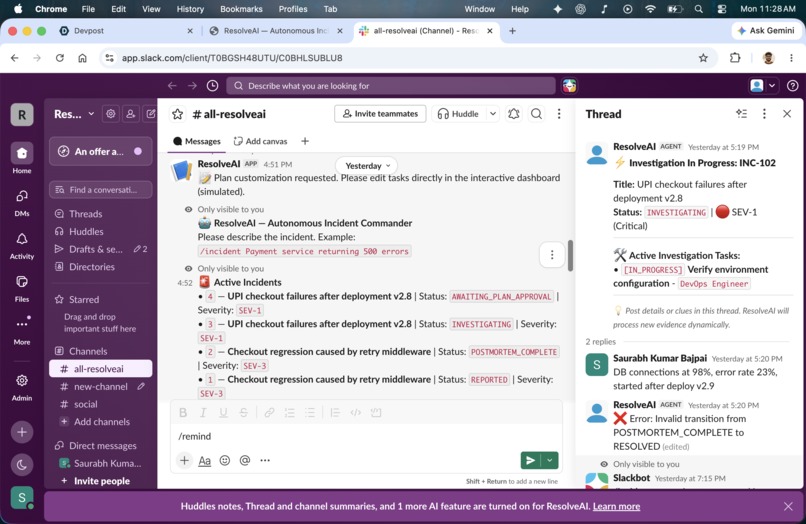Click the thread summarize icon
Screen dimensions: 806x524
pyautogui.click(x=741, y=114)
